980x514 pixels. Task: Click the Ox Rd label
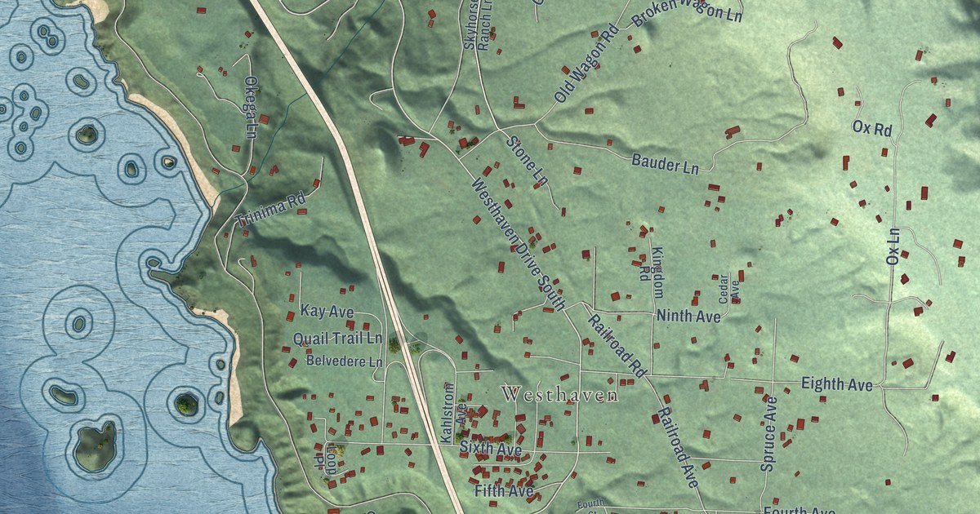point(872,128)
